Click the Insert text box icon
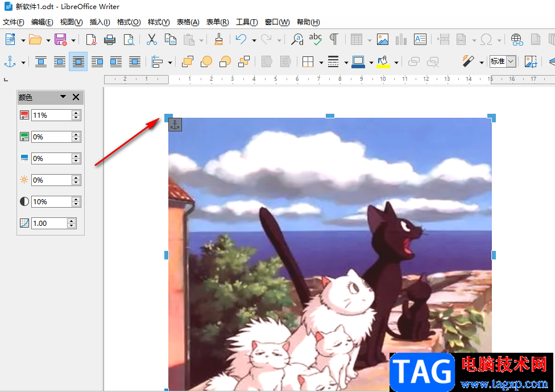Viewport: 555px width, 392px height. pyautogui.click(x=420, y=40)
